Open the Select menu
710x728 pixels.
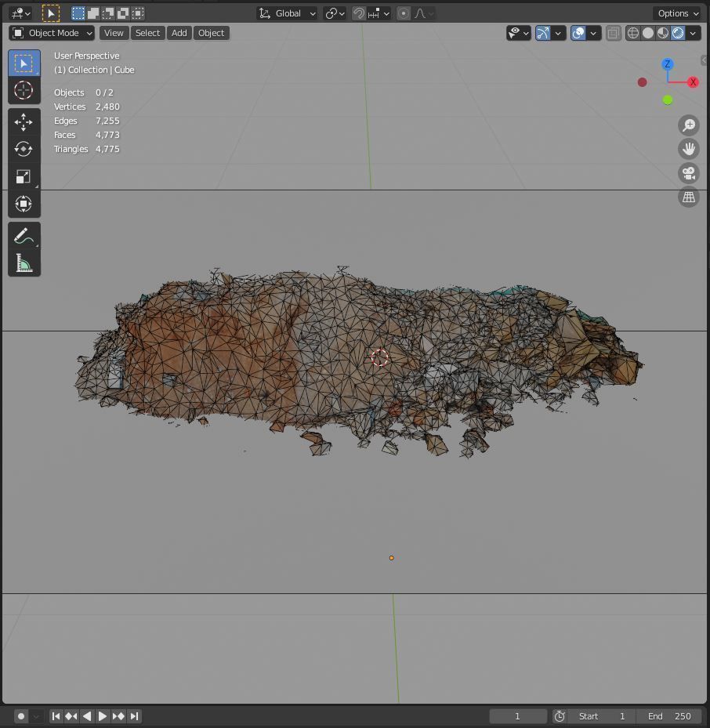click(x=147, y=33)
